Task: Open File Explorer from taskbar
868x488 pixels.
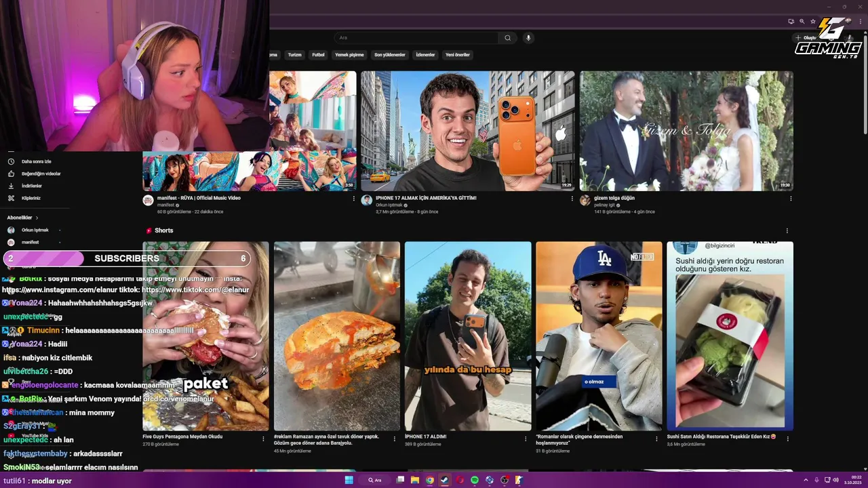Action: click(x=415, y=480)
